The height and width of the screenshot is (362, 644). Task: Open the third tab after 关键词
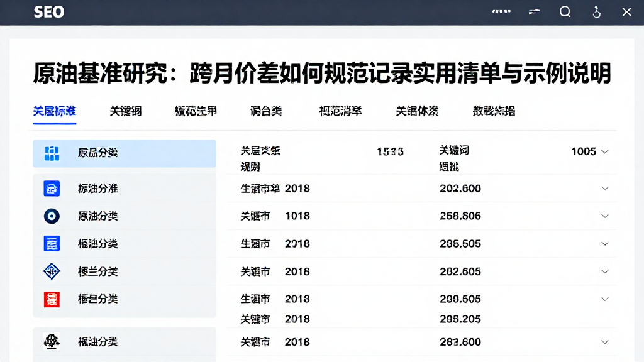pyautogui.click(x=196, y=111)
